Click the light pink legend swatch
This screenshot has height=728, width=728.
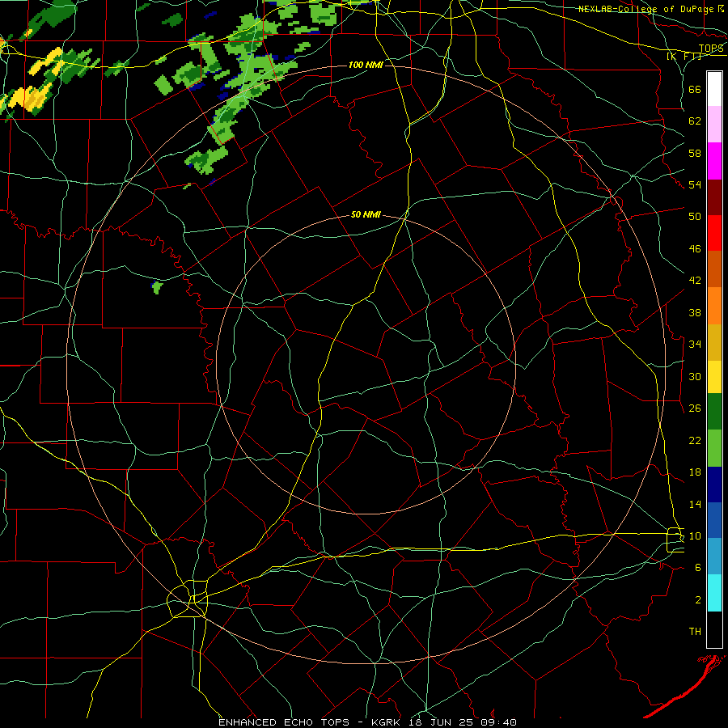point(714,125)
